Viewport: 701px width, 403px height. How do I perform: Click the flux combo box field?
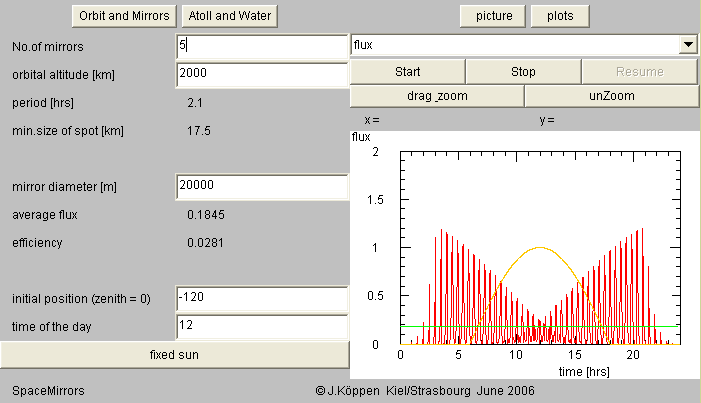[514, 45]
